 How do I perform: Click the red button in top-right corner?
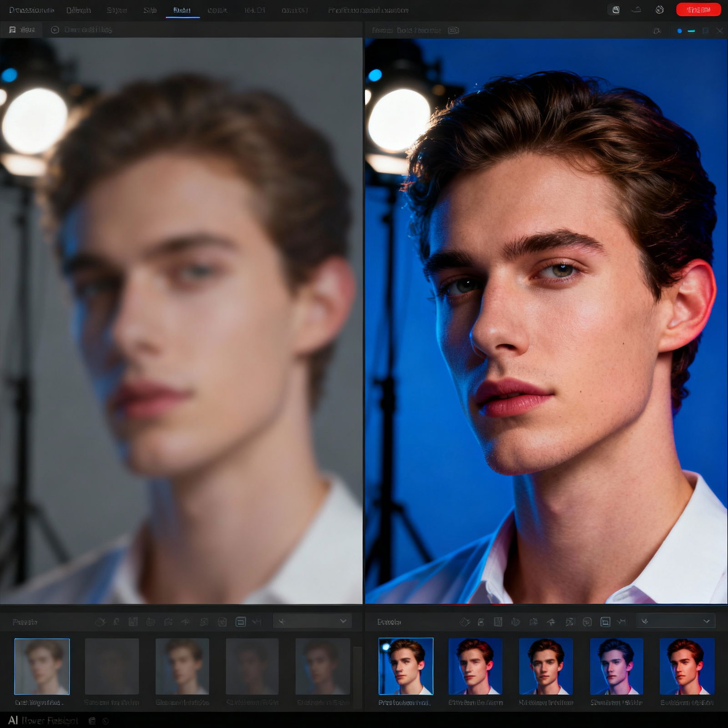coord(698,10)
